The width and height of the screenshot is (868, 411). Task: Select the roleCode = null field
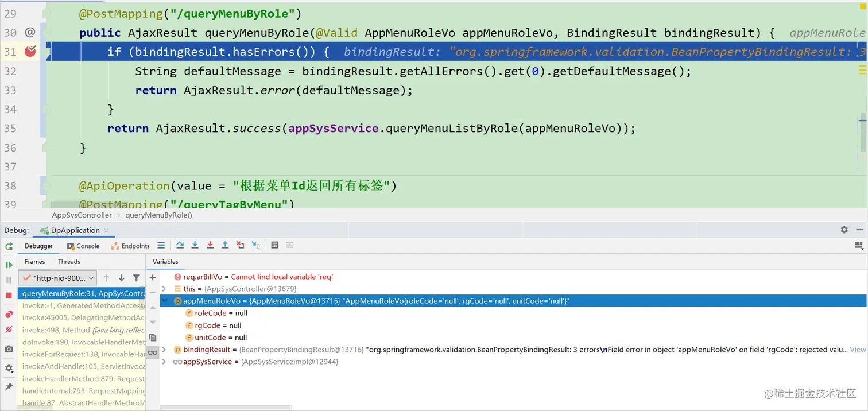click(216, 313)
